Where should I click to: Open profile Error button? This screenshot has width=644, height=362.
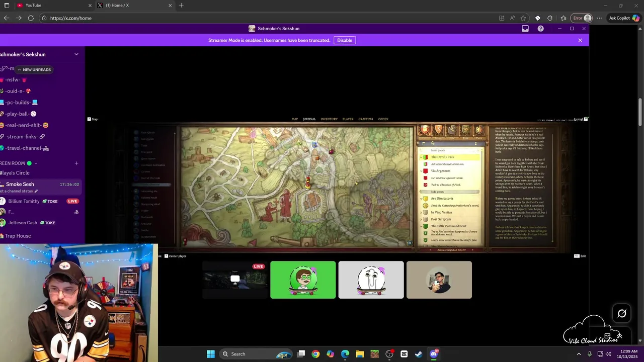coord(582,18)
